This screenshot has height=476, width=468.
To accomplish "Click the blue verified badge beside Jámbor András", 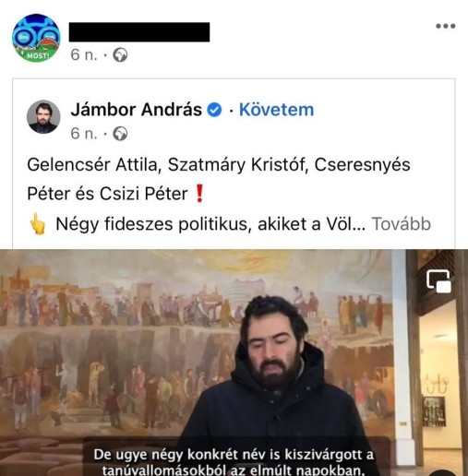I will coord(214,110).
